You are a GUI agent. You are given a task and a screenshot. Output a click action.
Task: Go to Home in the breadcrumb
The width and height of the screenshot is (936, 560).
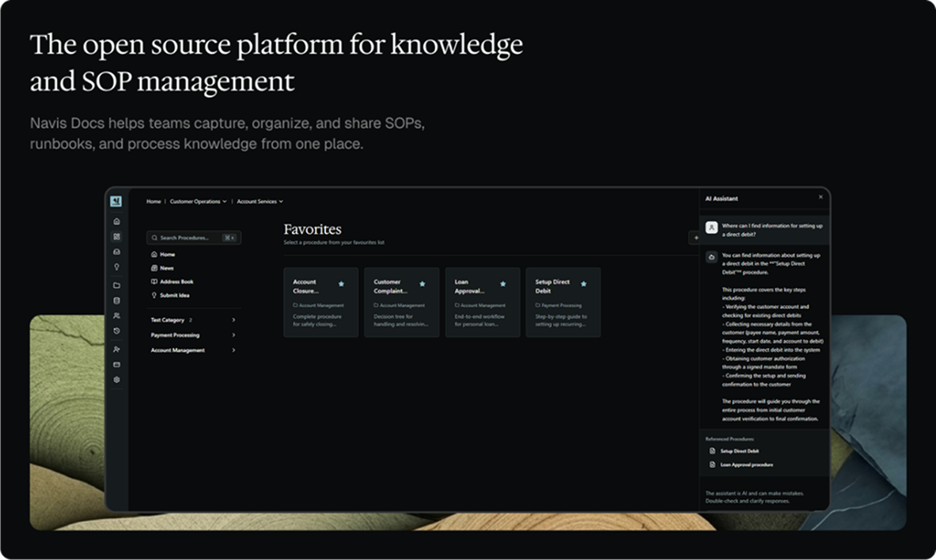pos(153,202)
